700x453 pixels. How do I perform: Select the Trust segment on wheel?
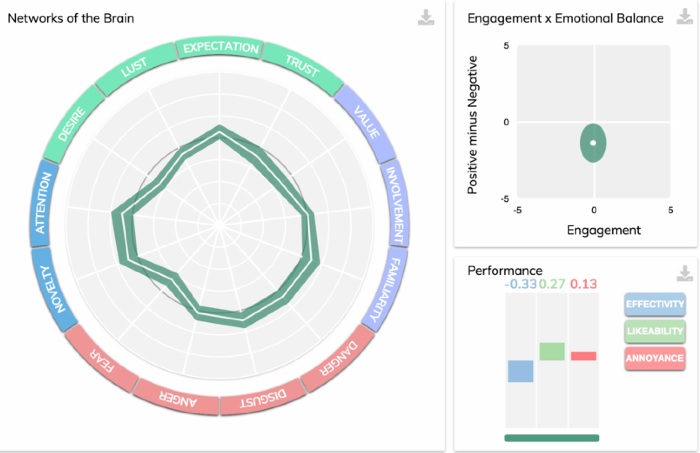pos(300,64)
